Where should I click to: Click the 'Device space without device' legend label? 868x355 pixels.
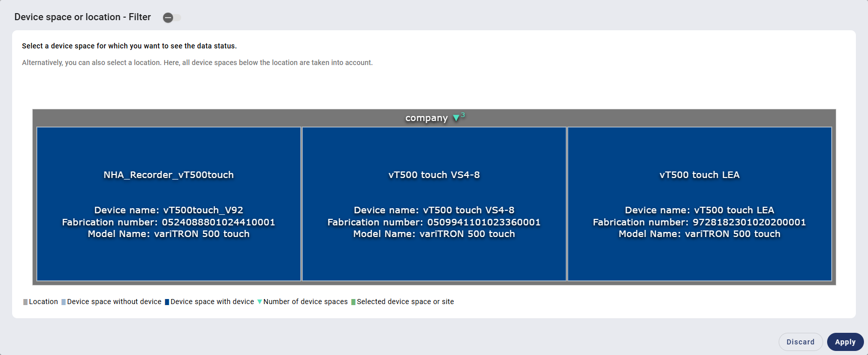pos(114,302)
